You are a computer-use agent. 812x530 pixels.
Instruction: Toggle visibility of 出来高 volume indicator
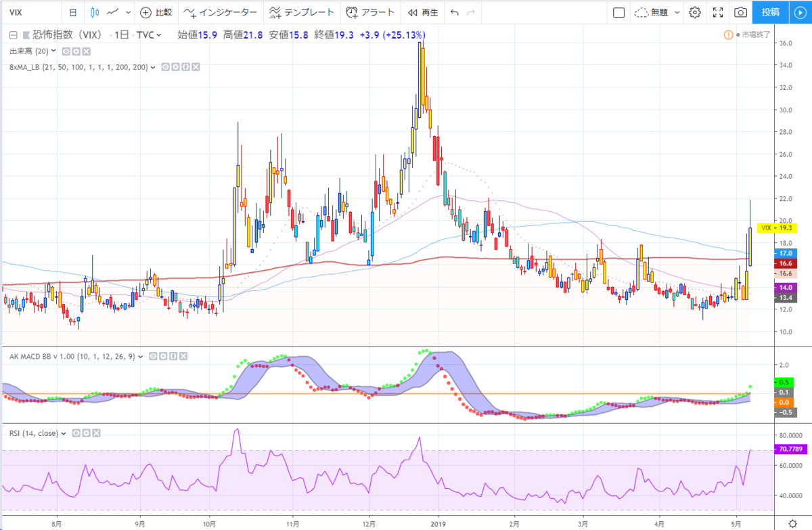pos(67,51)
